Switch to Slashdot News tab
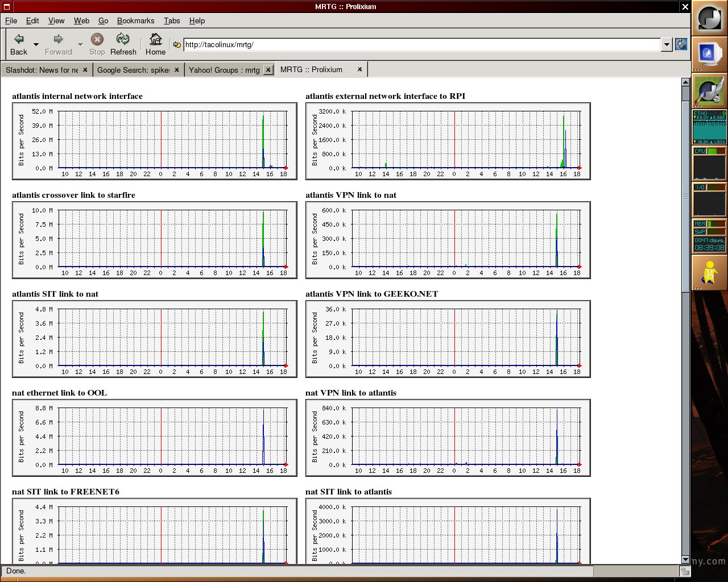This screenshot has width=728, height=582. point(42,70)
